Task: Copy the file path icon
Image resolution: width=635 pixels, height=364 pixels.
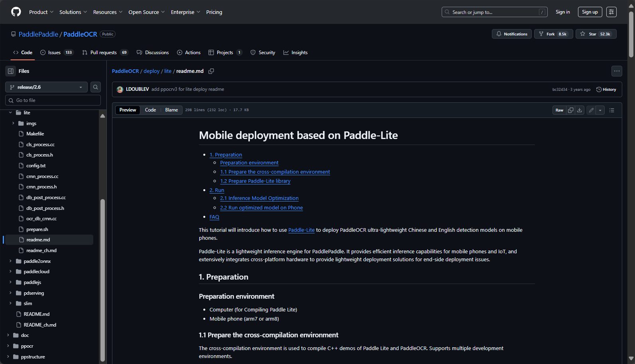Action: point(211,71)
